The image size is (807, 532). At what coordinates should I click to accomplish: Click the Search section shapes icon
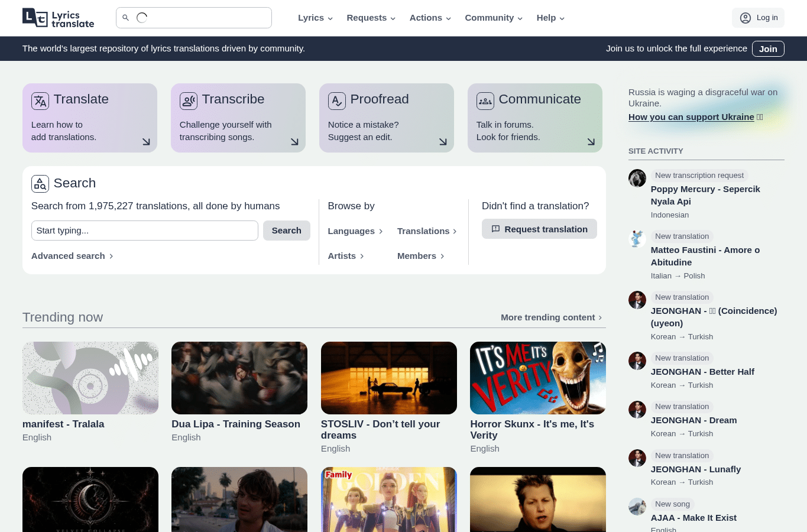pos(40,184)
